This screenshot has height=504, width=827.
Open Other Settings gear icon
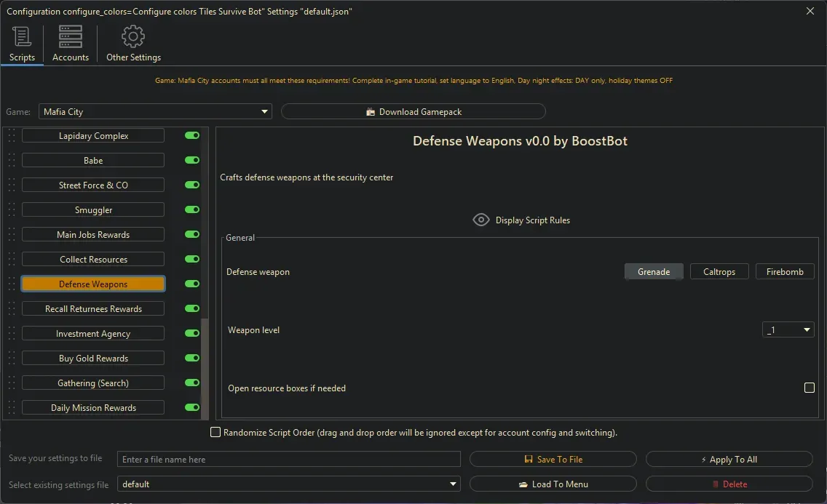tap(133, 37)
